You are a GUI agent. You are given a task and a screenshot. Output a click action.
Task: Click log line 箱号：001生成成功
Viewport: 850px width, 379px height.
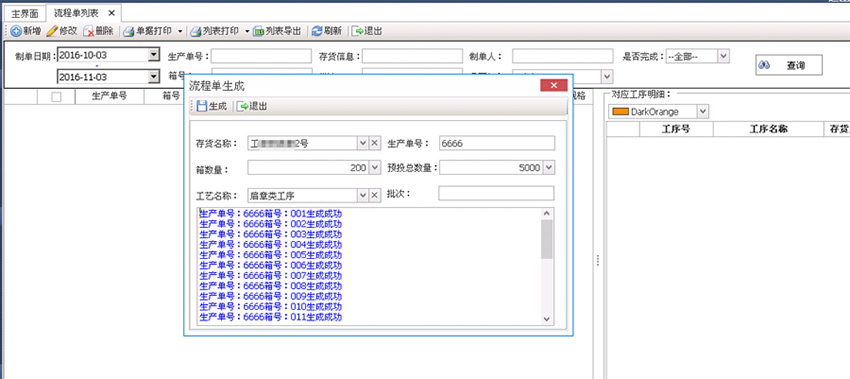click(271, 214)
